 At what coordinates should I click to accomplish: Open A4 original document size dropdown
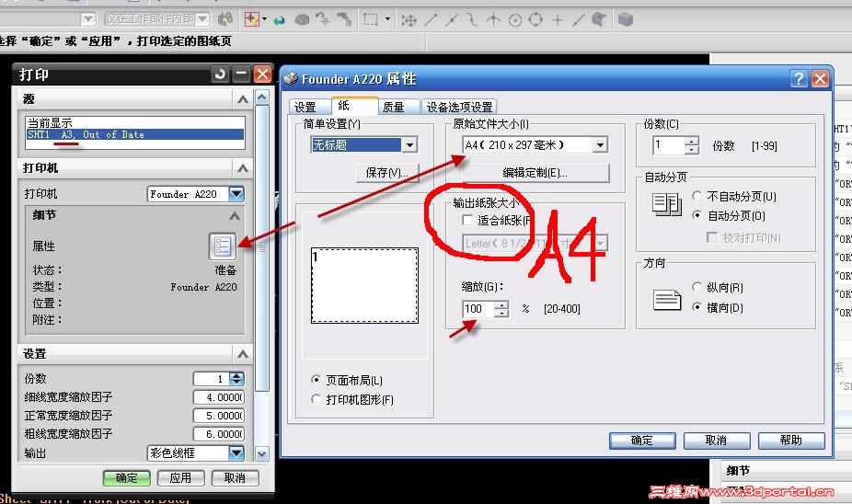click(x=600, y=145)
